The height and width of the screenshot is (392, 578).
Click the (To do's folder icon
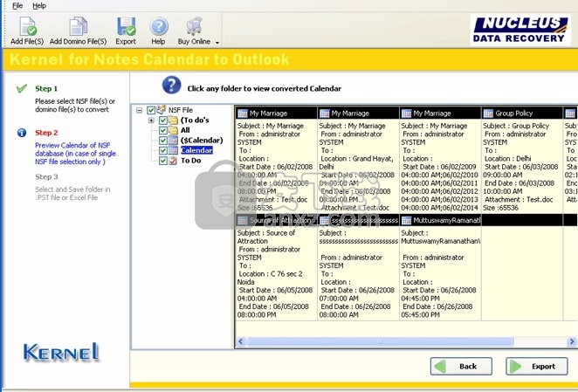(173, 120)
